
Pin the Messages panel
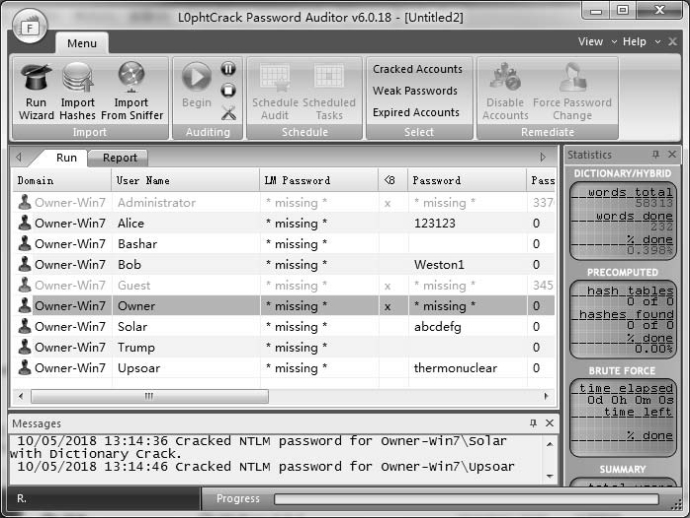pyautogui.click(x=533, y=423)
